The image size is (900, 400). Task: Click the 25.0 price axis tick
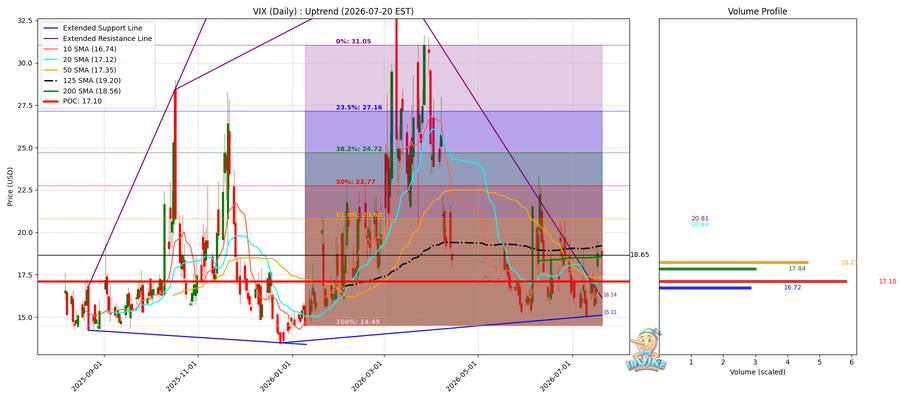click(x=25, y=147)
